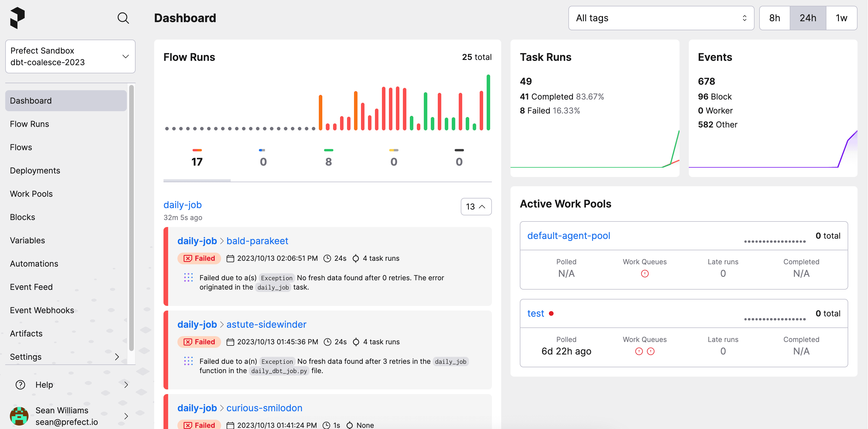Image resolution: width=868 pixels, height=429 pixels.
Task: Click work queue warning icon in default-agent-pool
Action: pyautogui.click(x=645, y=274)
